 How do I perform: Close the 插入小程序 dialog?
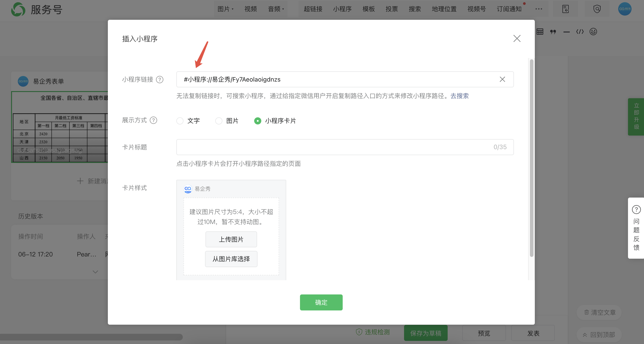click(x=517, y=38)
